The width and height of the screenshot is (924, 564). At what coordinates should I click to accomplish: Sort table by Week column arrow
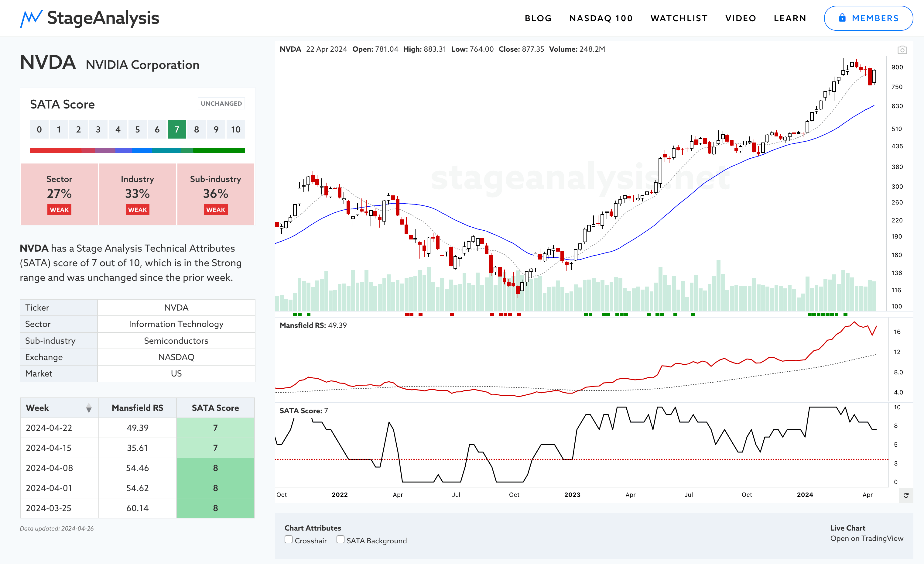tap(88, 408)
